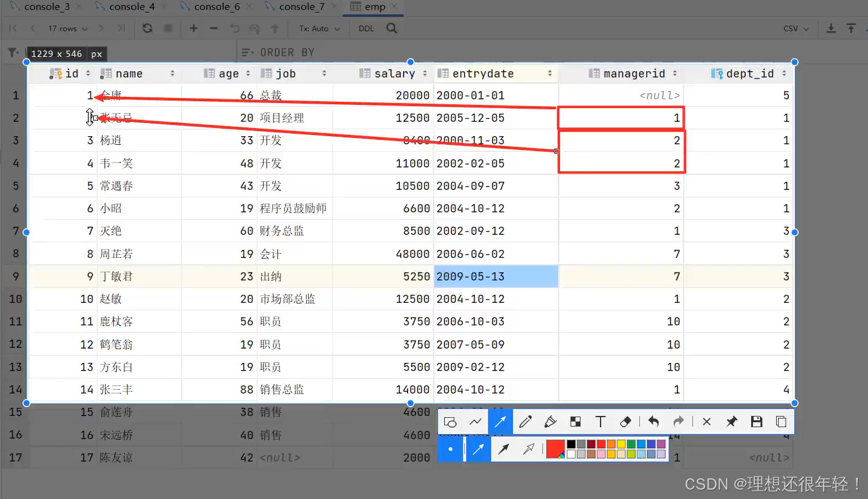Add a new row with the plus icon
This screenshot has height=499, width=868.
(194, 28)
